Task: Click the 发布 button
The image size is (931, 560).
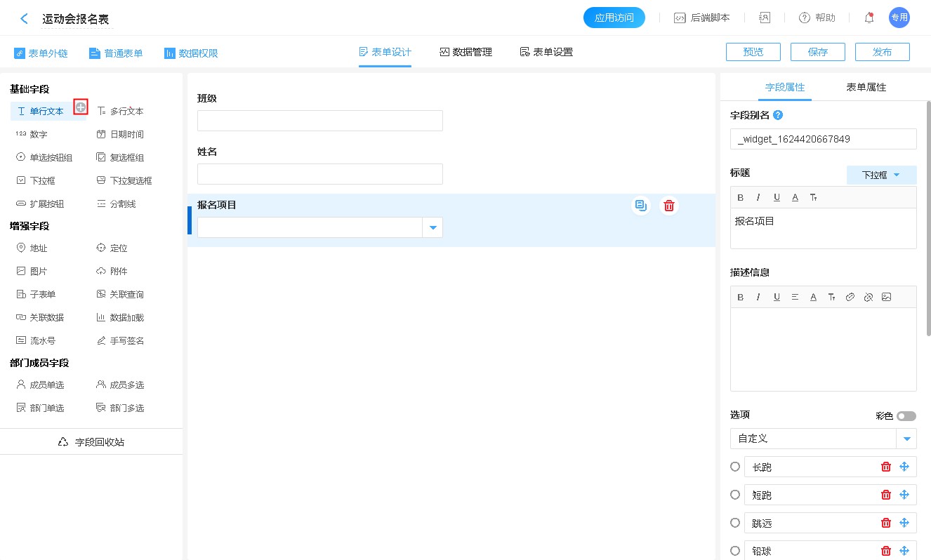Action: pos(882,52)
